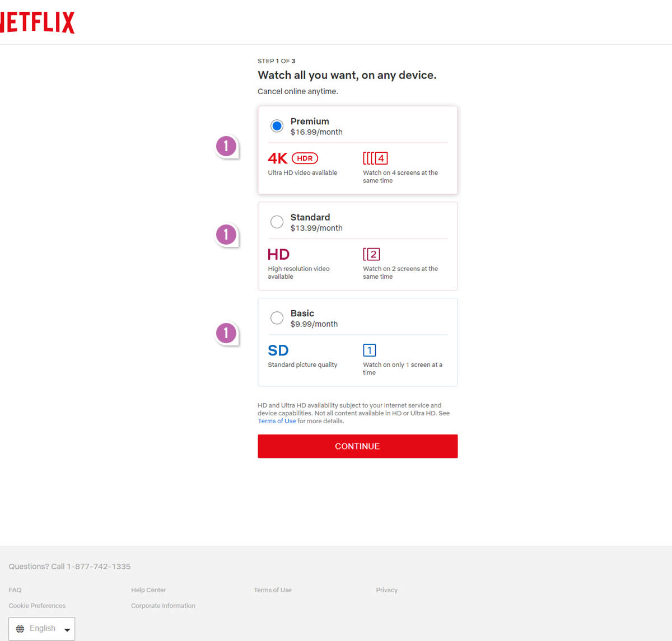Click the Netflix logo
672x641 pixels.
click(37, 22)
